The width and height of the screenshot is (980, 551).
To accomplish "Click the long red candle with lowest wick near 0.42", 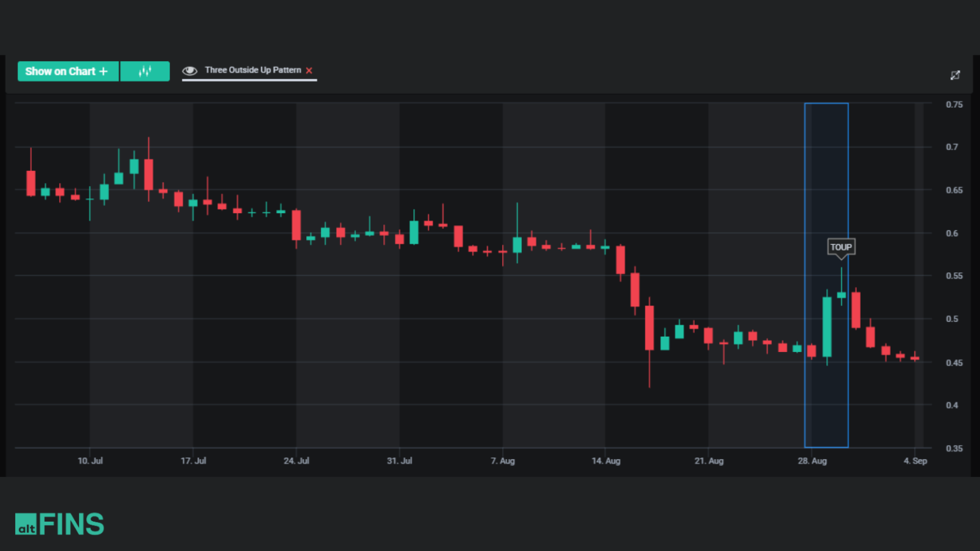I will [650, 328].
